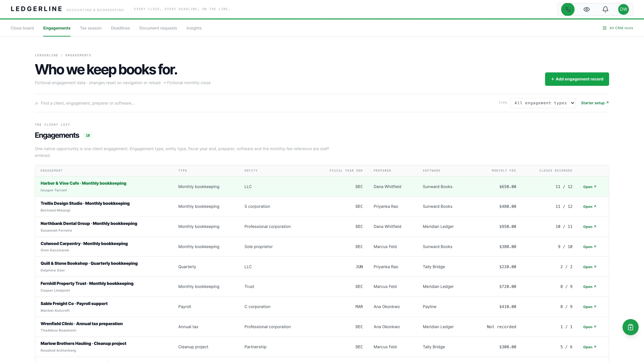Click the Closes Recorded column header
Screen dimensions: 644x362
[x=555, y=171]
